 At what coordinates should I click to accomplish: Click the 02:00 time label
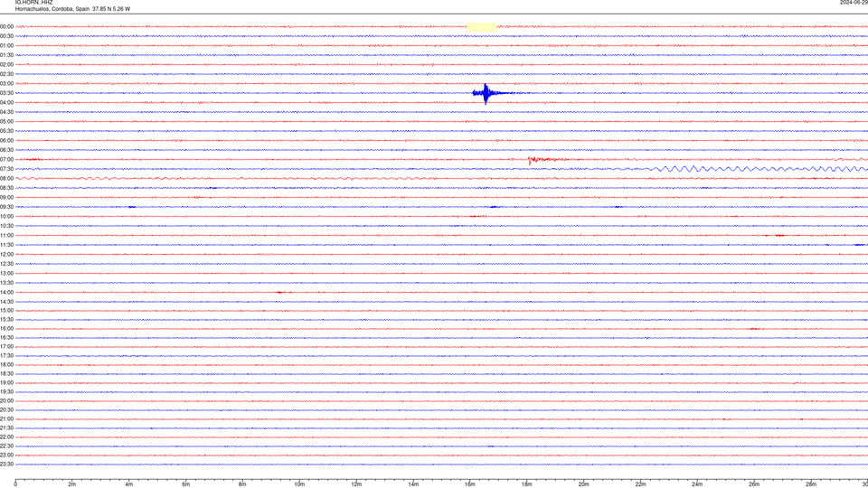pos(6,65)
